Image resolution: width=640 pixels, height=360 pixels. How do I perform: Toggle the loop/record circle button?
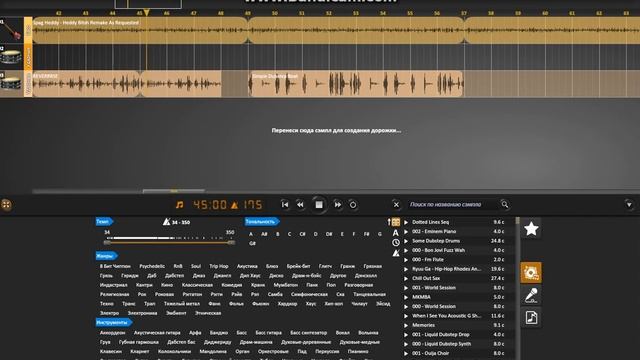[x=353, y=204]
